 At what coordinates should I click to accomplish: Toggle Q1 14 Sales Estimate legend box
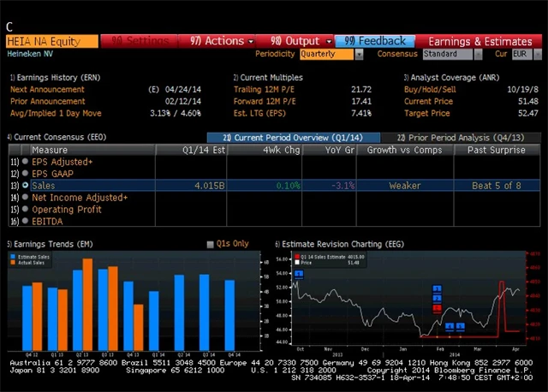(298, 256)
